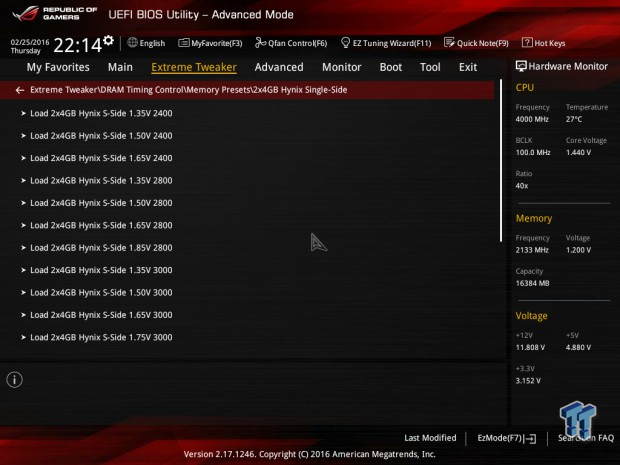Click the +3.3V 3.152 V reading
620x465 pixels.
(528, 380)
